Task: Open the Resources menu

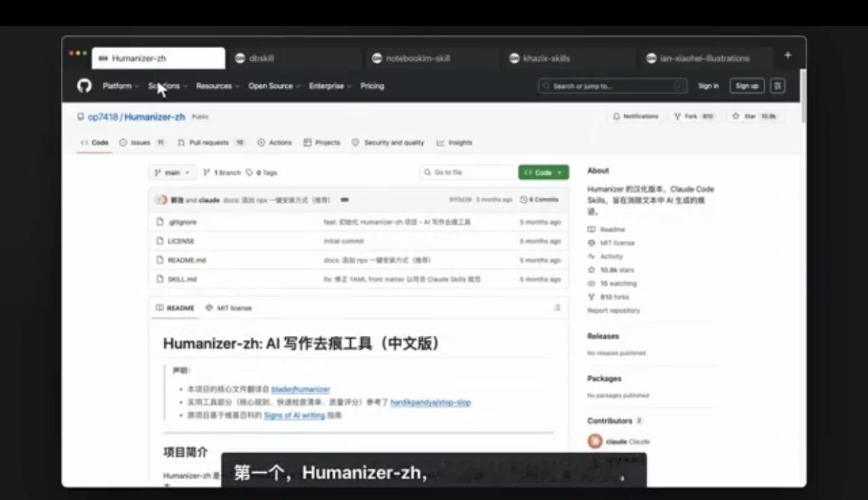Action: coord(217,86)
